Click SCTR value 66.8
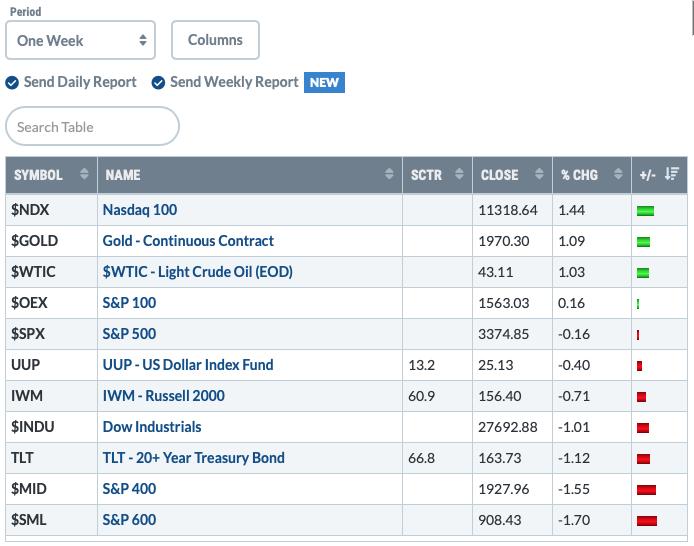694x546 pixels. [421, 458]
